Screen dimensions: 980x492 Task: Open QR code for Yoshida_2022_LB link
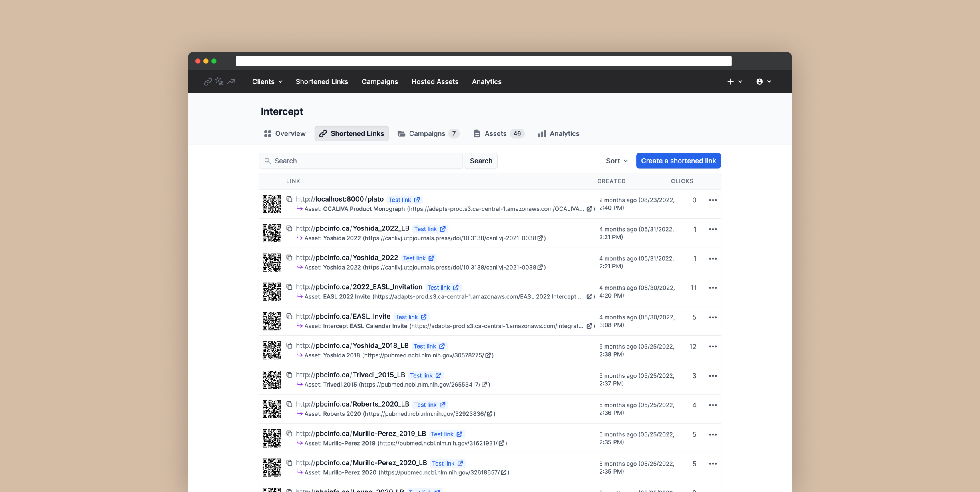click(272, 233)
